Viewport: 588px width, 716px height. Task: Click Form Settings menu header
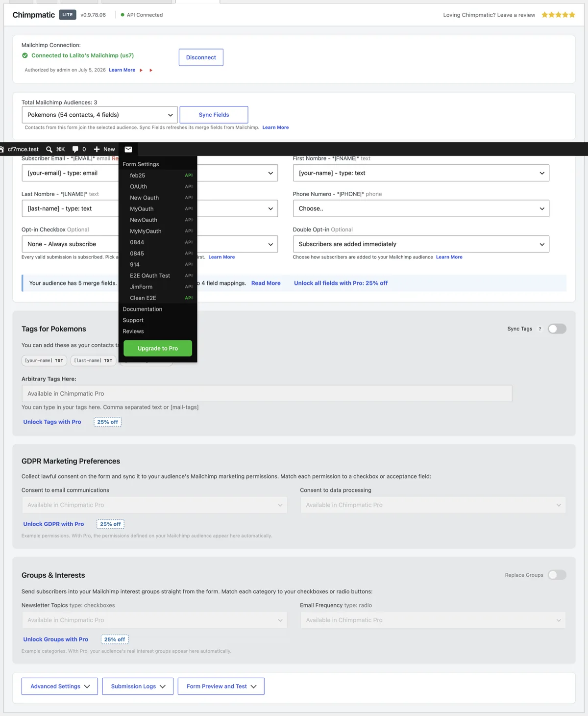[141, 164]
